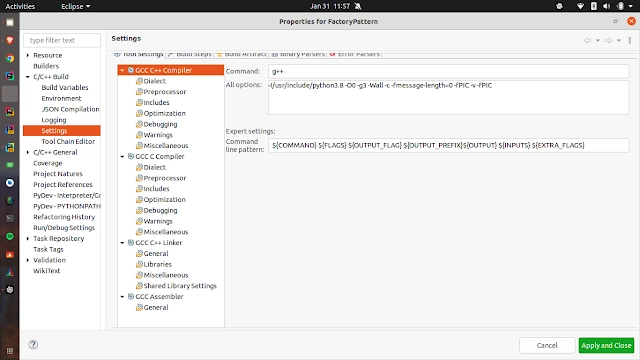This screenshot has width=640, height=360.
Task: Expand the Validation node
Action: point(28,260)
